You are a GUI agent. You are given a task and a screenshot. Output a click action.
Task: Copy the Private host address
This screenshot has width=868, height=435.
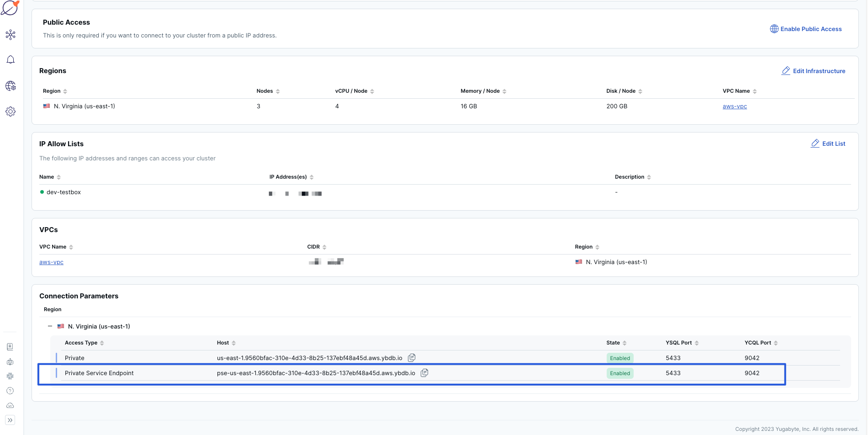coord(411,358)
